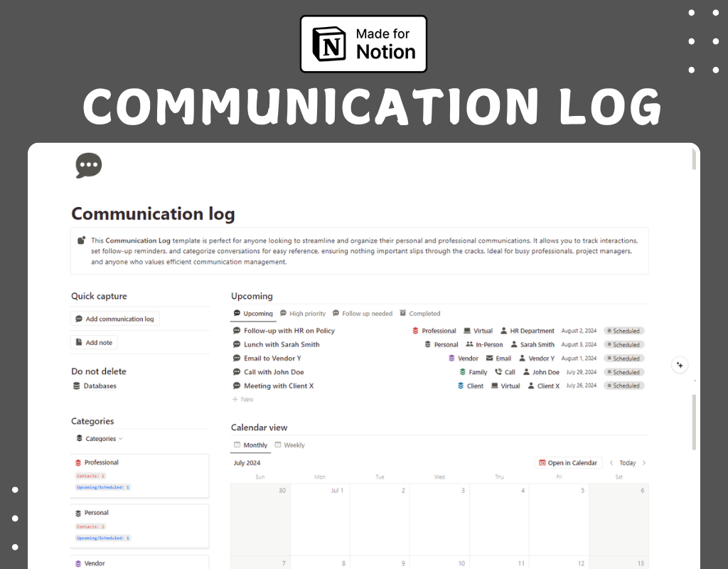This screenshot has width=728, height=569.
Task: Switch to High priority tab
Action: 303,314
